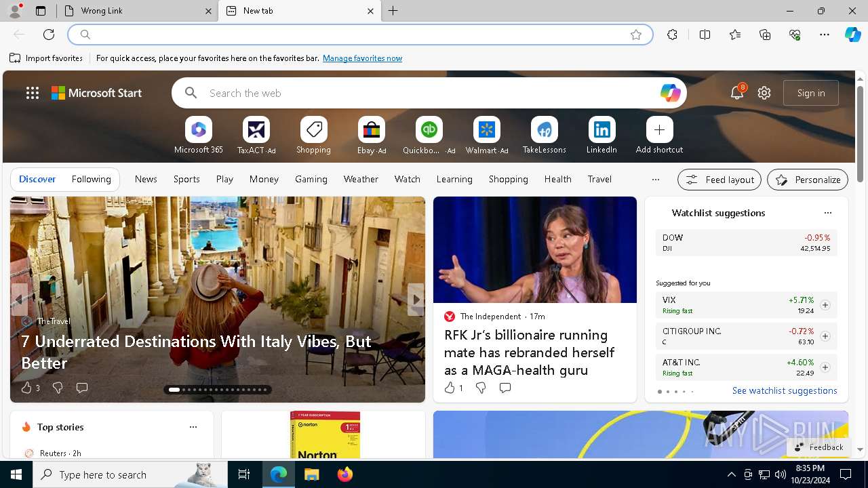868x488 pixels.
Task: Open Edge Settings and more menu
Action: click(x=825, y=35)
